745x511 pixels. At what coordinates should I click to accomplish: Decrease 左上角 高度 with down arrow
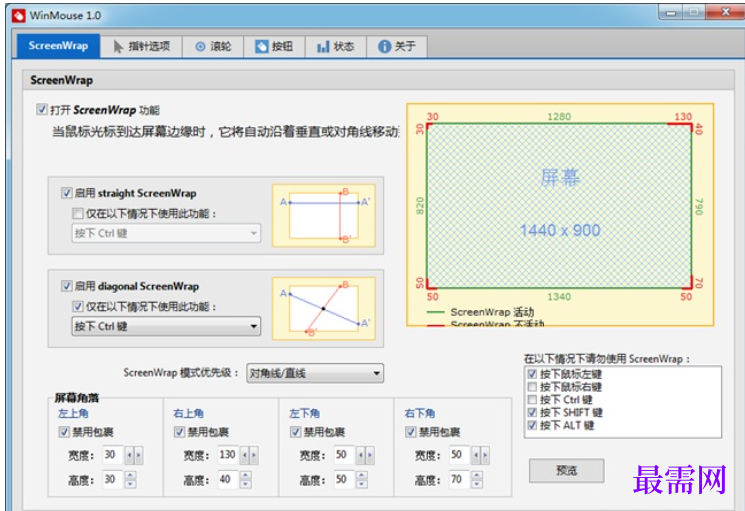130,484
